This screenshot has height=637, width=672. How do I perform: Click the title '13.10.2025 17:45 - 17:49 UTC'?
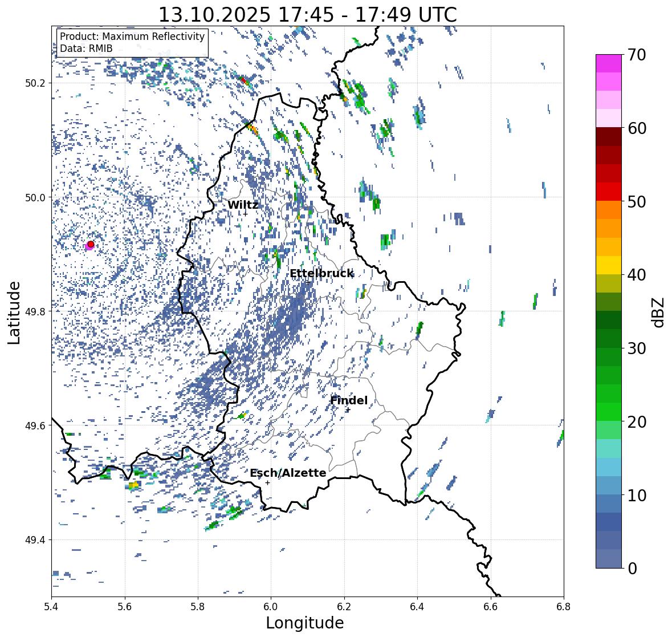(x=308, y=15)
